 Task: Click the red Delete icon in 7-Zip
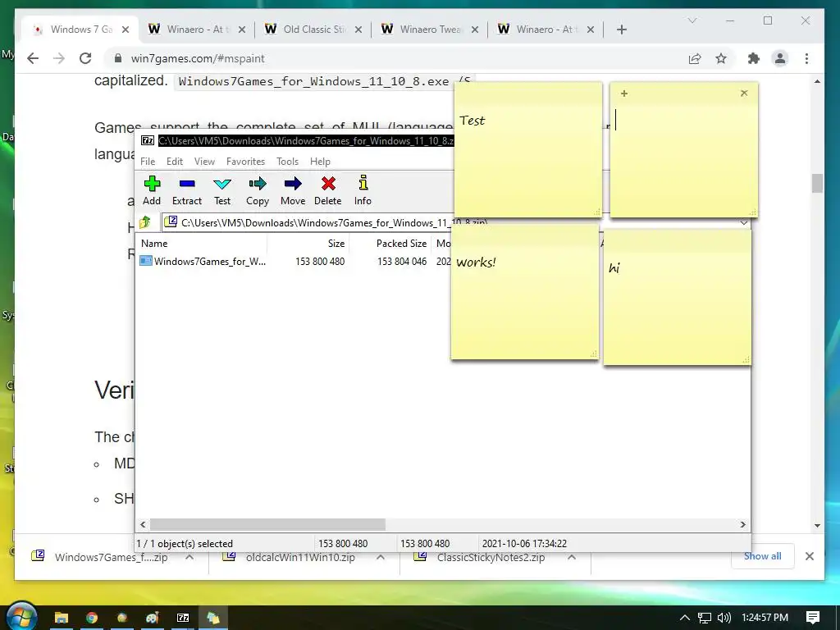point(328,190)
